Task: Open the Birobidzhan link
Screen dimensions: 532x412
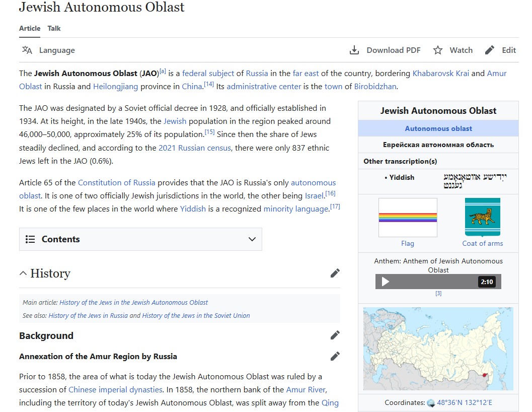Action: pyautogui.click(x=375, y=87)
